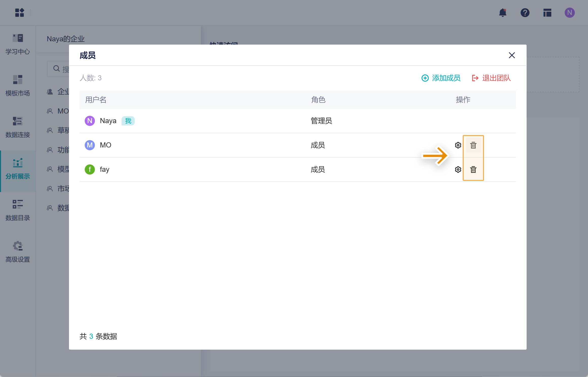The width and height of the screenshot is (588, 377).
Task: Delete member MO with trash icon
Action: [473, 145]
